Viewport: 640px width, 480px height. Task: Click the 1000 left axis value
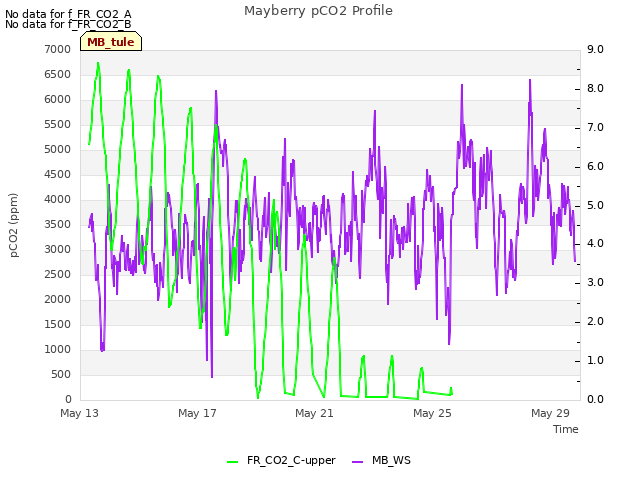(58, 349)
